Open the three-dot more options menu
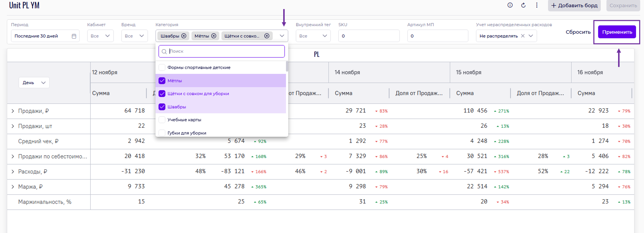This screenshot has height=233, width=644. point(537,5)
